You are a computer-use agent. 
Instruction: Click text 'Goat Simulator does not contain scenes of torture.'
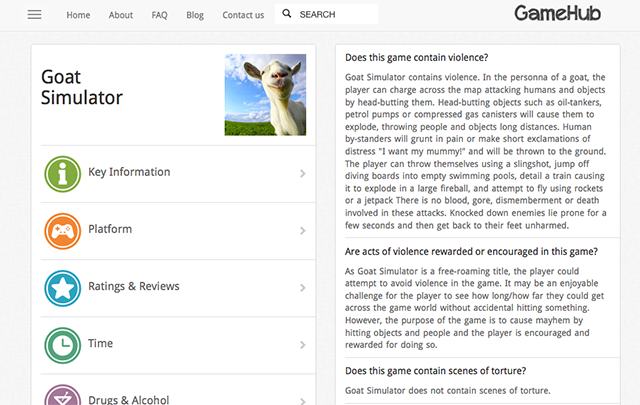pyautogui.click(x=448, y=391)
